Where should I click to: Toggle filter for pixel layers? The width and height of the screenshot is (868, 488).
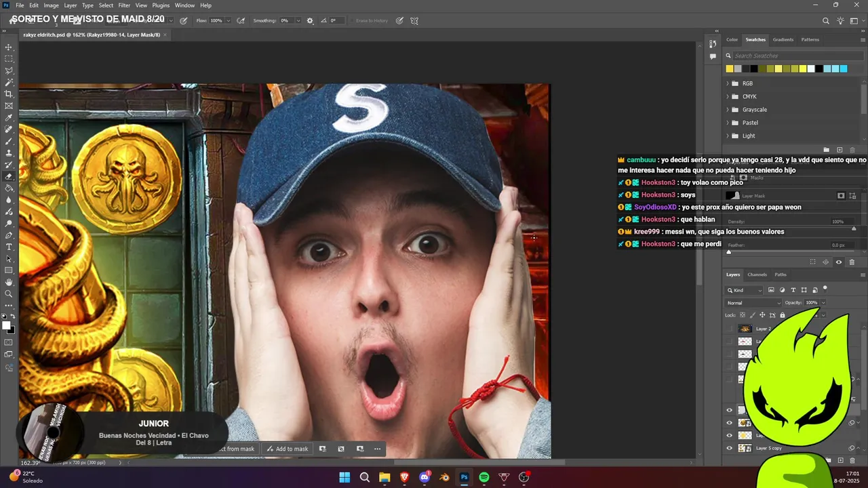coord(772,290)
